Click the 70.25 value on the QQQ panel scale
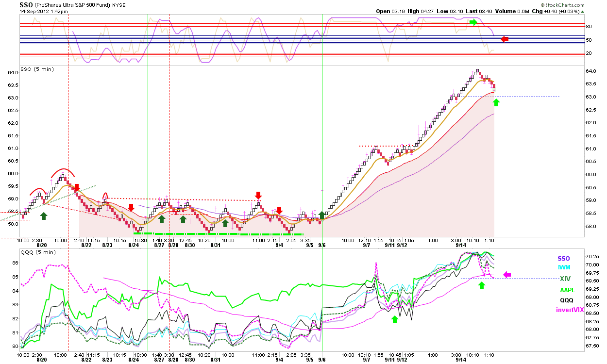The image size is (607, 364). pos(592,256)
